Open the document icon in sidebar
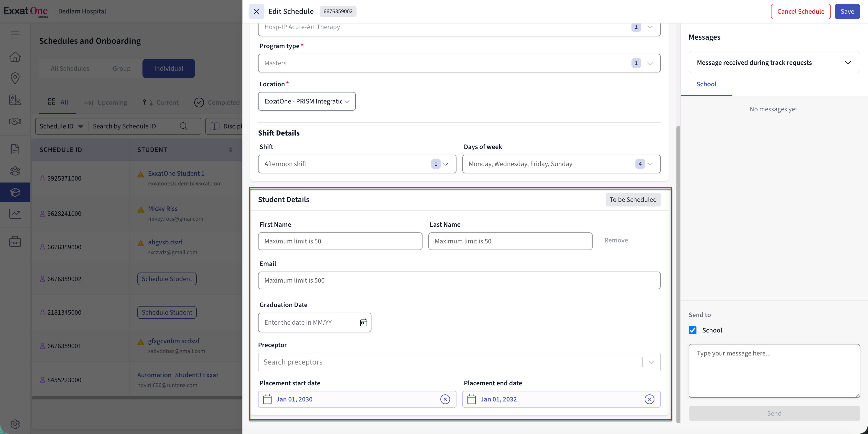This screenshot has height=434, width=868. click(x=15, y=149)
